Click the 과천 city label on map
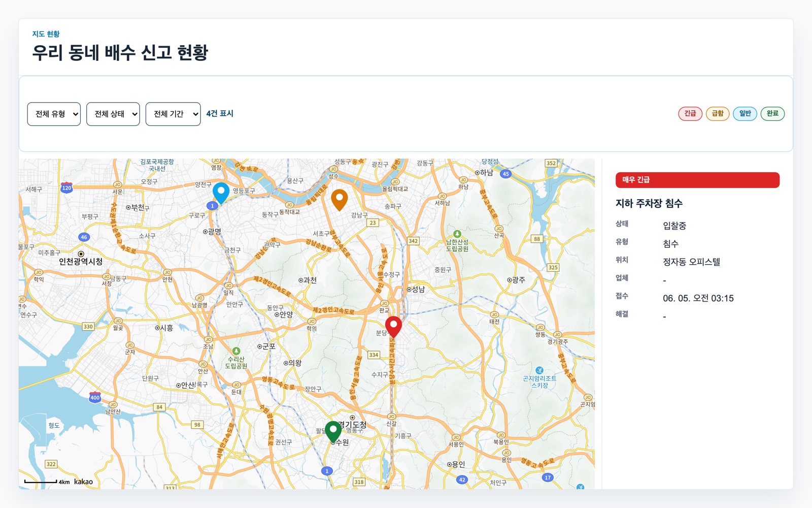 308,280
